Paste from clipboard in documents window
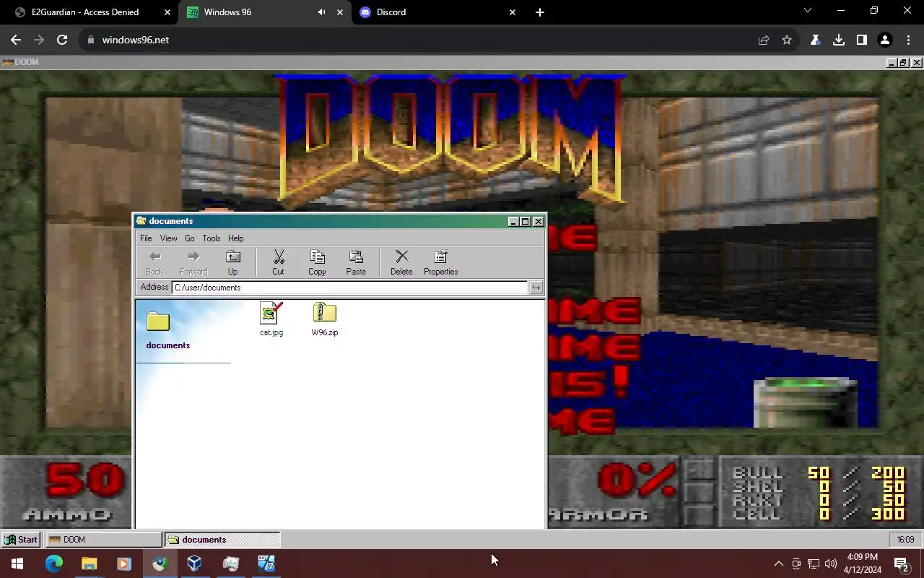 (x=356, y=263)
